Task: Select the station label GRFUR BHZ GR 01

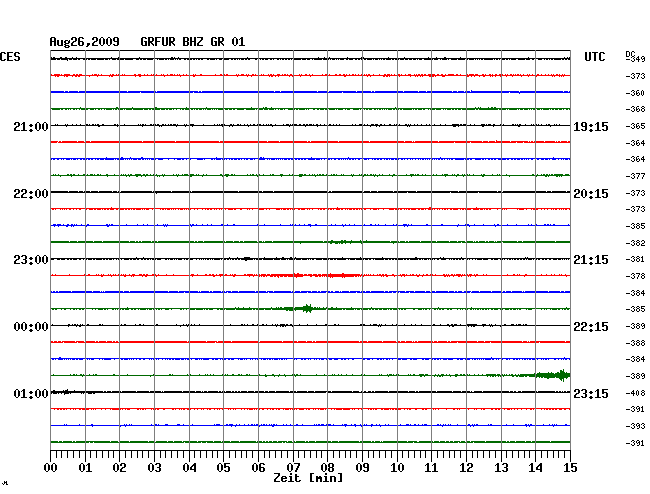Action: point(193,42)
